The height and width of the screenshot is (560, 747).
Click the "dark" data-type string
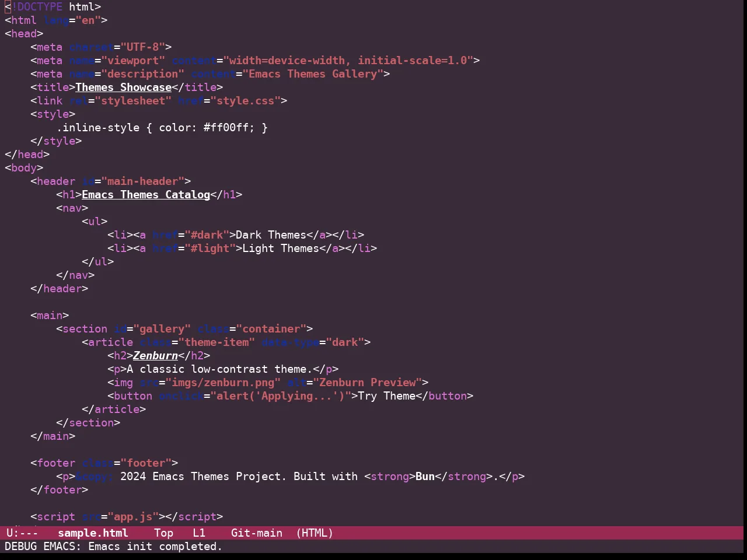tap(345, 342)
